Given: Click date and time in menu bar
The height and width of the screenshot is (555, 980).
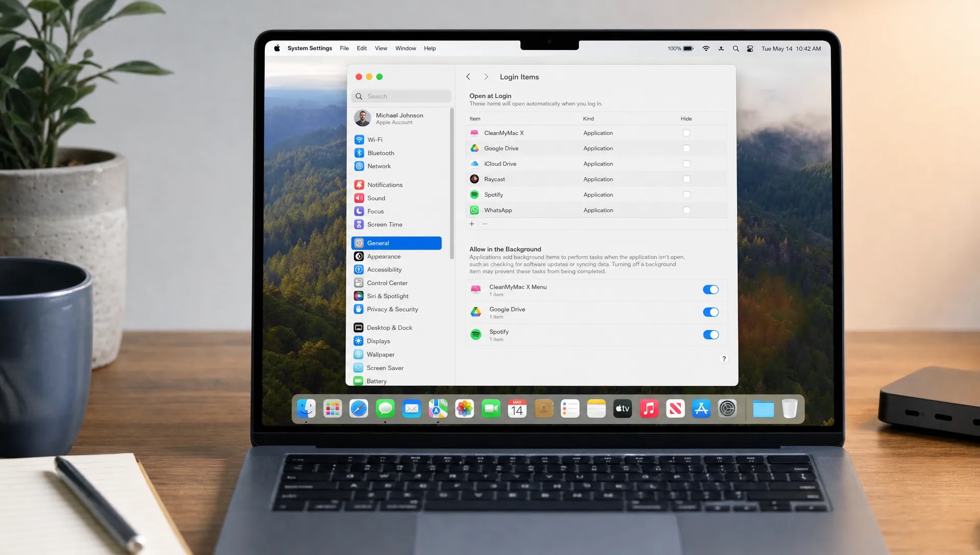Looking at the screenshot, I should click(791, 48).
